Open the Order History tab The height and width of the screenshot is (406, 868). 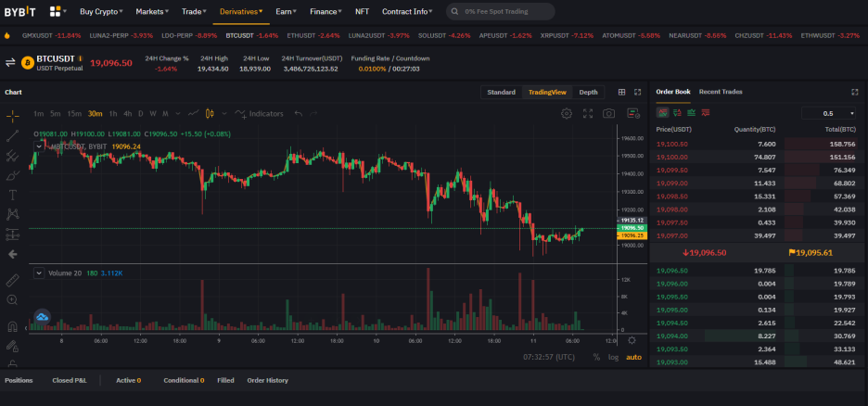[x=267, y=381]
